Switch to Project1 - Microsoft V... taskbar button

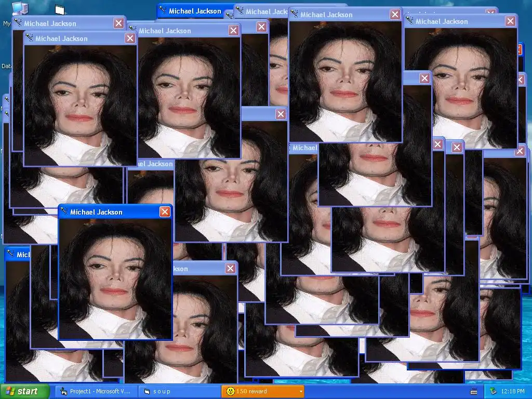tap(96, 391)
